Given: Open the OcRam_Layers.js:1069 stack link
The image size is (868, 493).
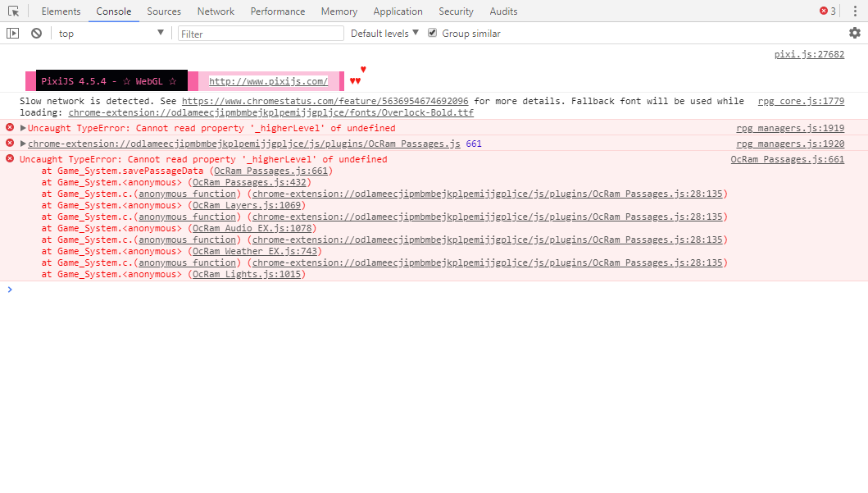Looking at the screenshot, I should 247,205.
